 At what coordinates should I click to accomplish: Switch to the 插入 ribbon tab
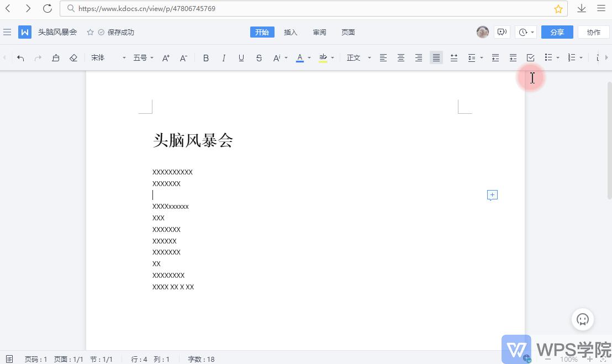pos(291,32)
